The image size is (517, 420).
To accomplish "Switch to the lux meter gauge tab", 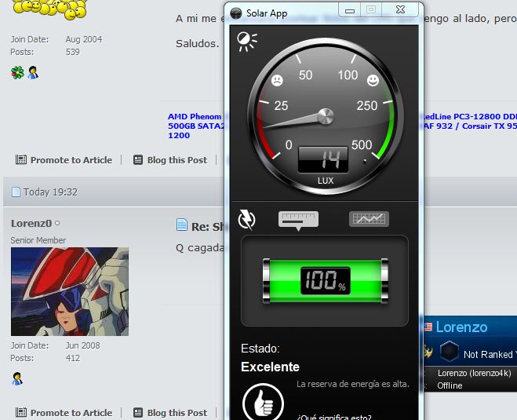I will point(298,220).
